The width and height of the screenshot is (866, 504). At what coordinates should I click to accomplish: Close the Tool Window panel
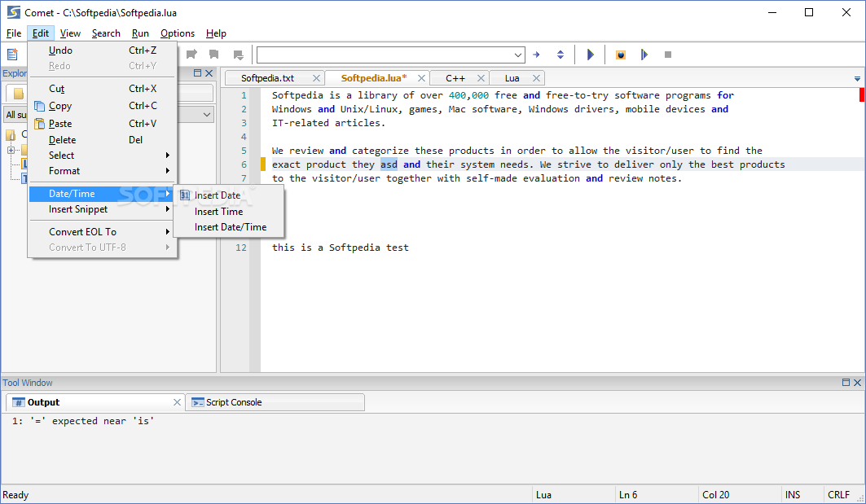857,382
